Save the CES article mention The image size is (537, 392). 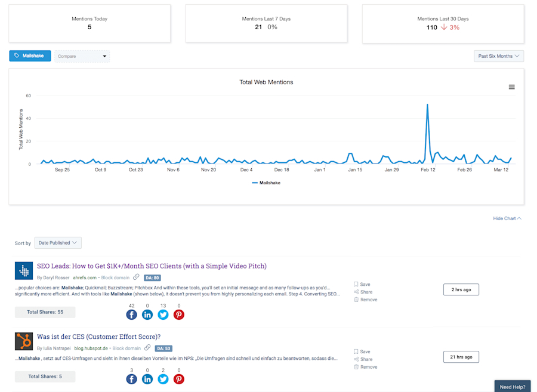pos(362,351)
